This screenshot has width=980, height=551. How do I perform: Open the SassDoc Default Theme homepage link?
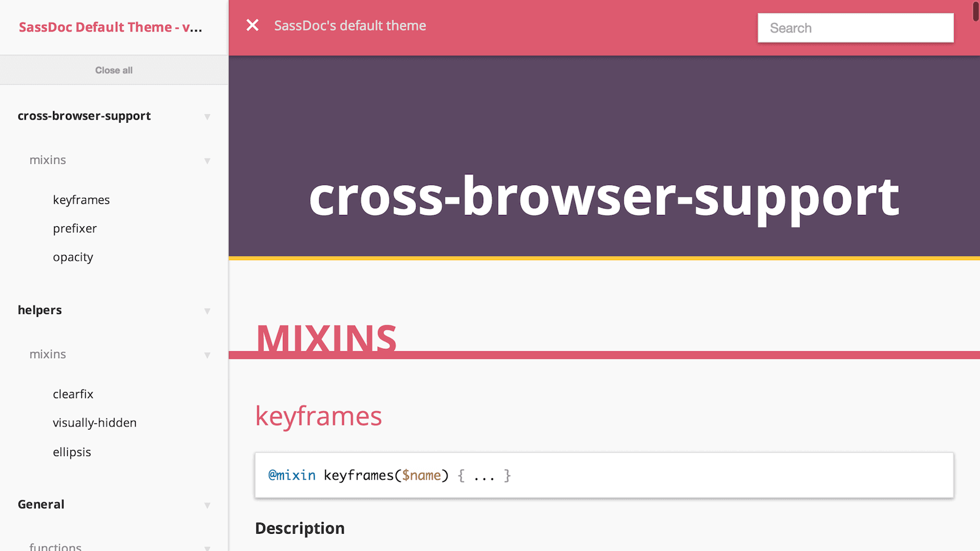[x=110, y=27]
